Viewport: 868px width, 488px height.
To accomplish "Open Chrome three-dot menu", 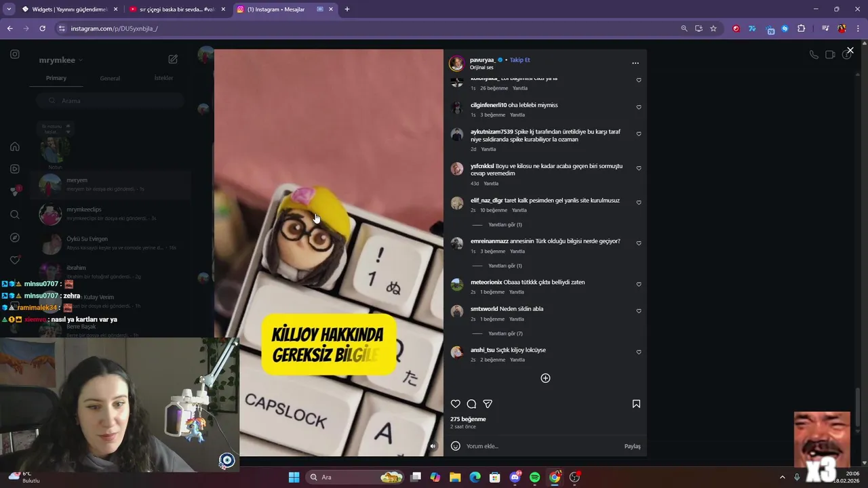I will coord(859,28).
